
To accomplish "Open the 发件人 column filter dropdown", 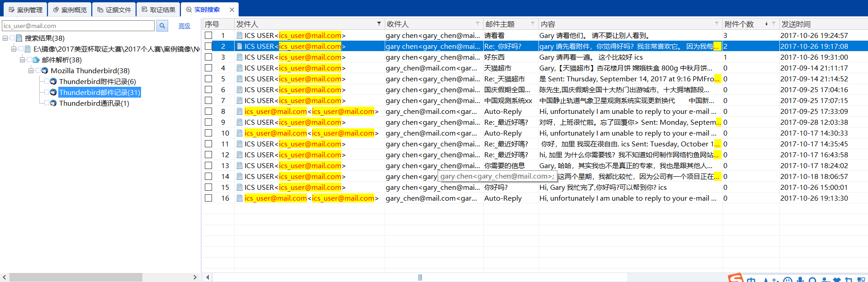I will point(379,23).
